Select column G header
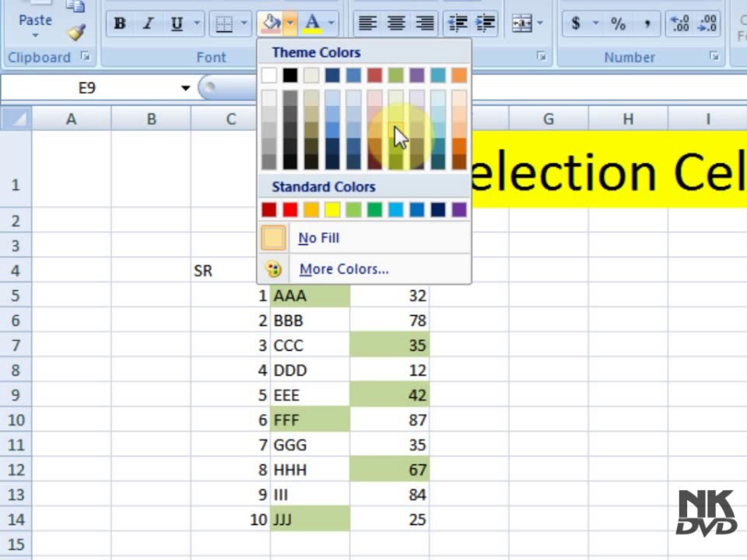Screen dimensions: 747x560 (x=549, y=118)
